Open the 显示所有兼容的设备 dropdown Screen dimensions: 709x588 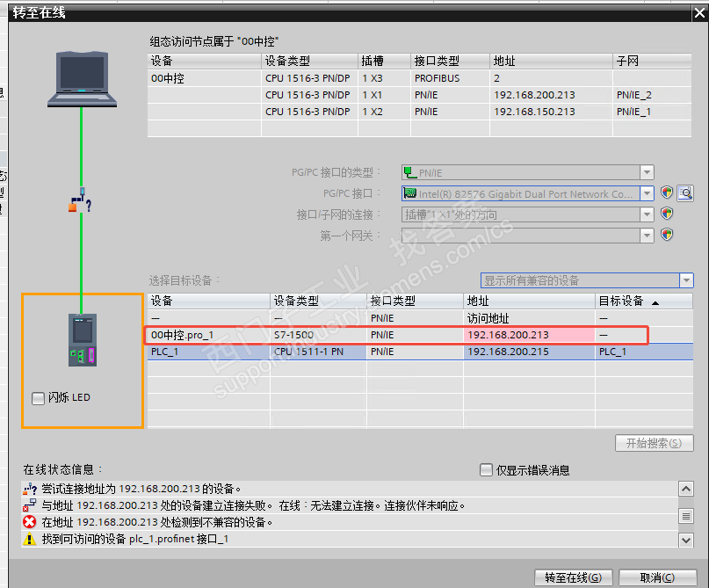coord(686,280)
